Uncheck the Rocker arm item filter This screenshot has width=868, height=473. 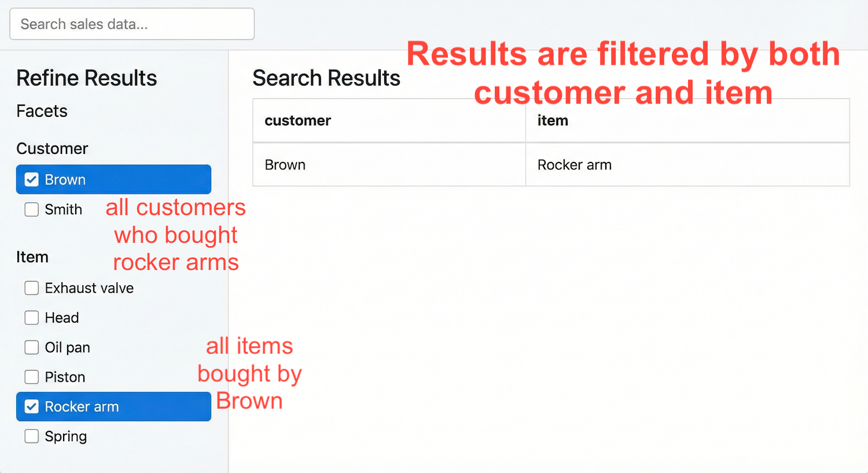pyautogui.click(x=31, y=407)
